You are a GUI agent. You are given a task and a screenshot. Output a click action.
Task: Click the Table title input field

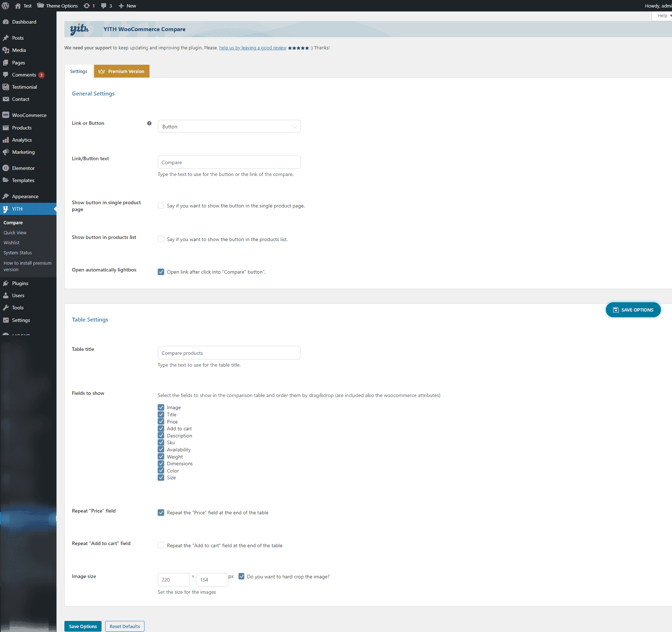point(229,353)
